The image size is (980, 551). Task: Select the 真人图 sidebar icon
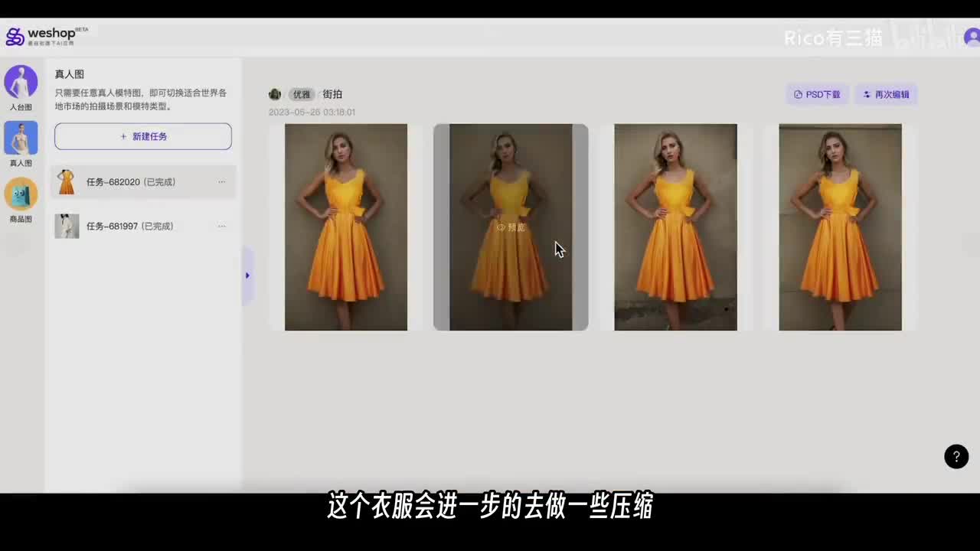[21, 139]
